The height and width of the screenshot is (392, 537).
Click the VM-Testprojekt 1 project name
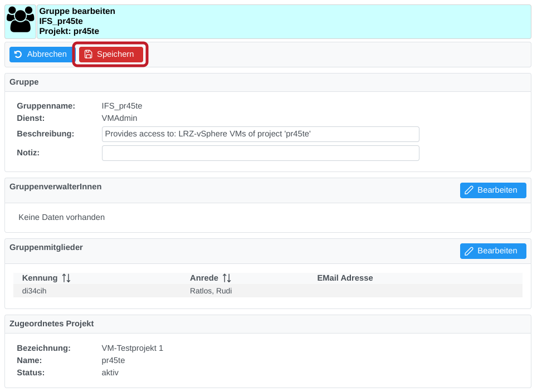click(133, 348)
